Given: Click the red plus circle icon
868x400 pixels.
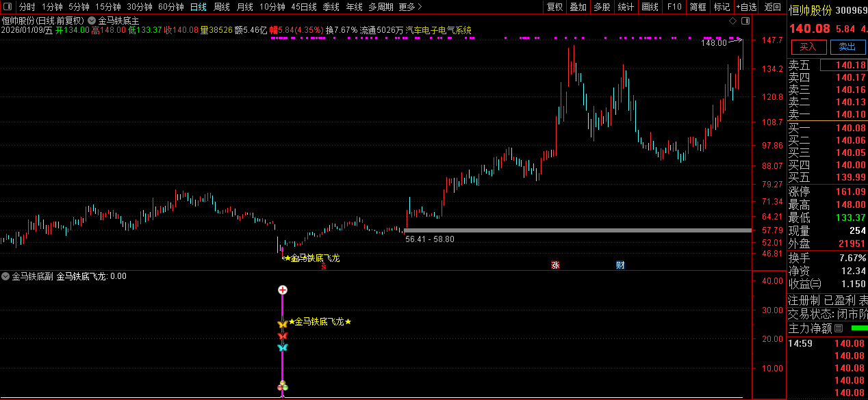Looking at the screenshot, I should coord(283,290).
